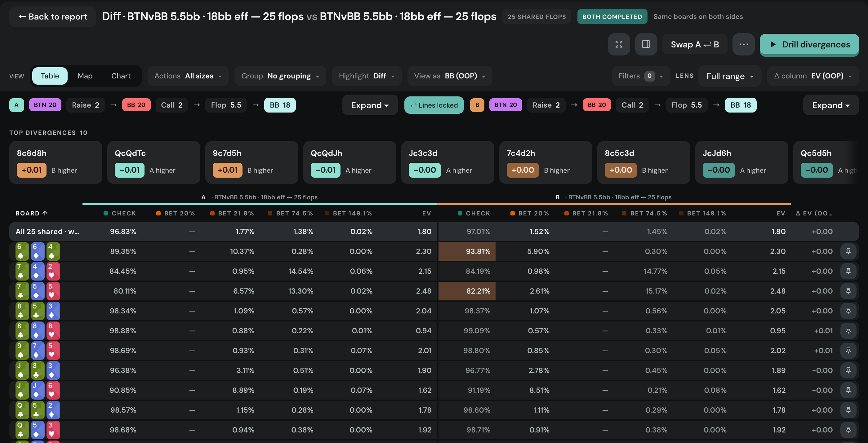Click side A Call 2 chip
868x443 pixels.
(x=171, y=105)
